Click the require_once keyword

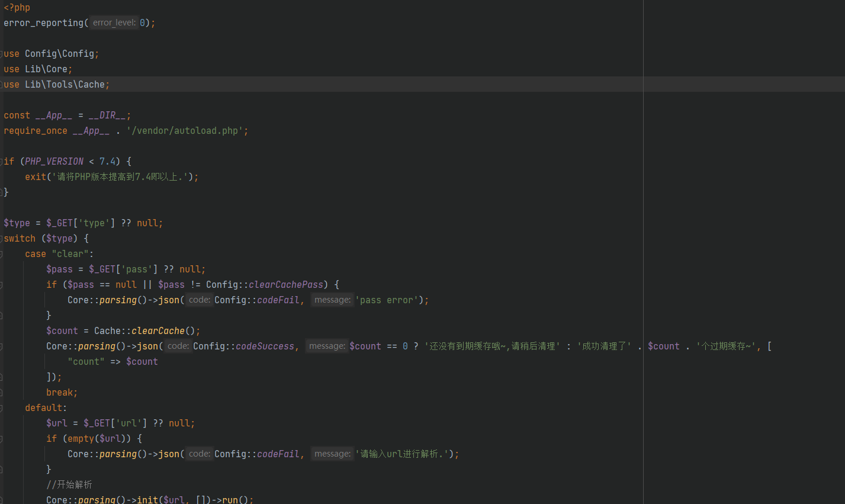(x=36, y=131)
